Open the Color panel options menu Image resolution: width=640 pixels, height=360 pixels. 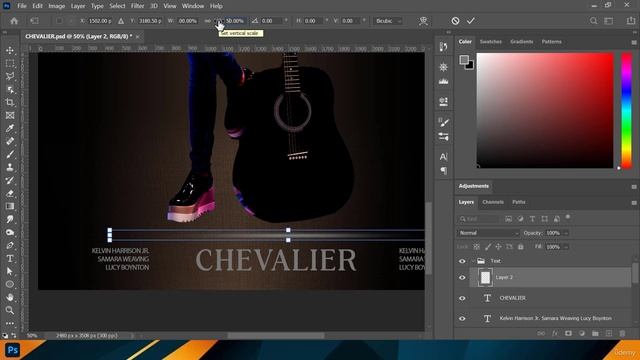(634, 42)
